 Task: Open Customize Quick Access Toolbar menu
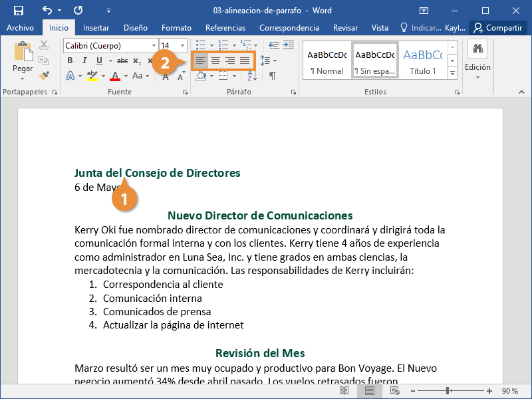(108, 11)
